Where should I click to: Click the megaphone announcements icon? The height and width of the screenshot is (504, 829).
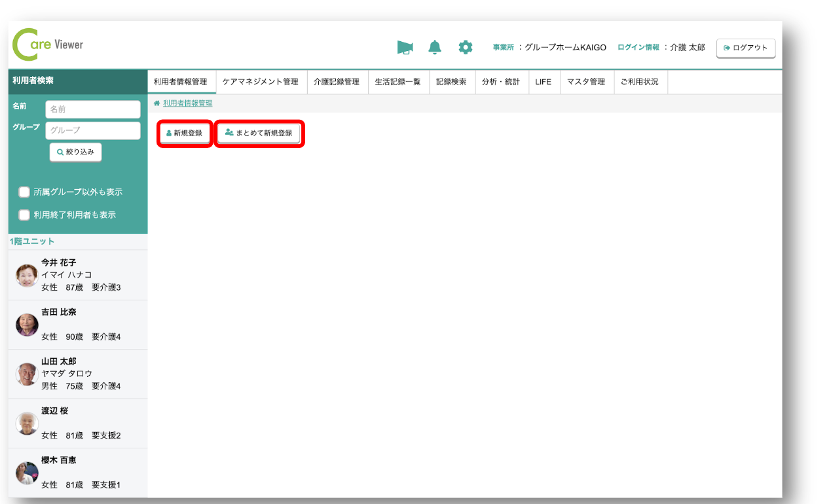[405, 47]
